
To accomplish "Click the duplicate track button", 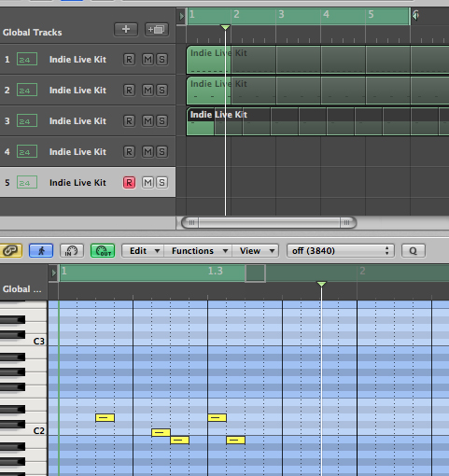I will click(157, 30).
